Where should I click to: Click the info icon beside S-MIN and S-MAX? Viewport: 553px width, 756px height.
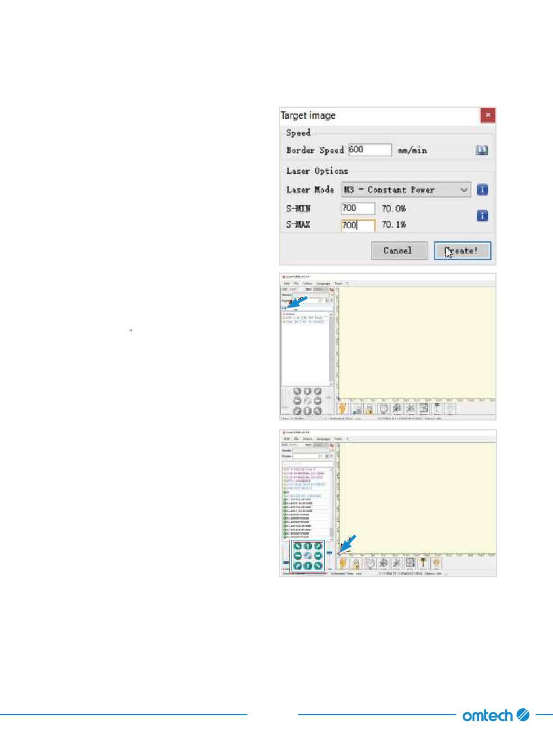[x=482, y=216]
